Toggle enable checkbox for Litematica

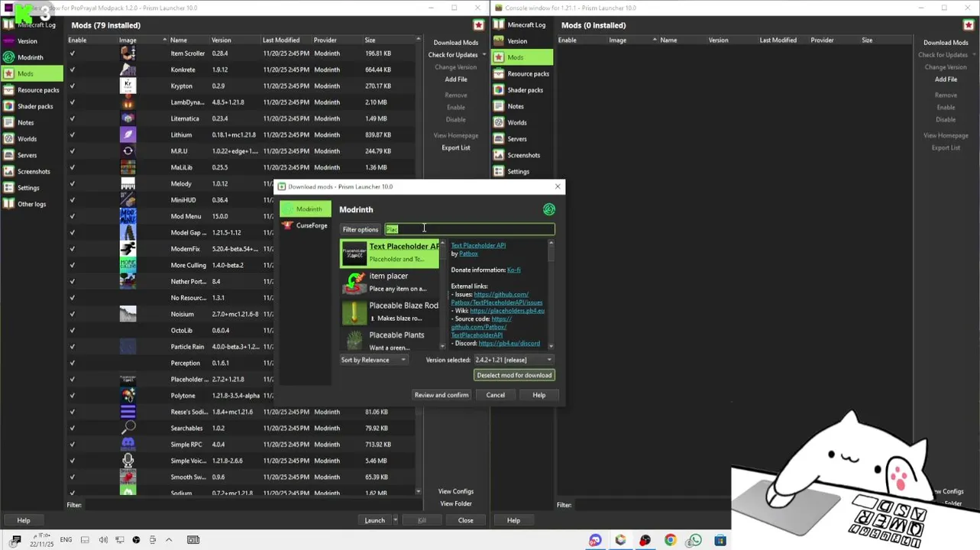pos(73,118)
